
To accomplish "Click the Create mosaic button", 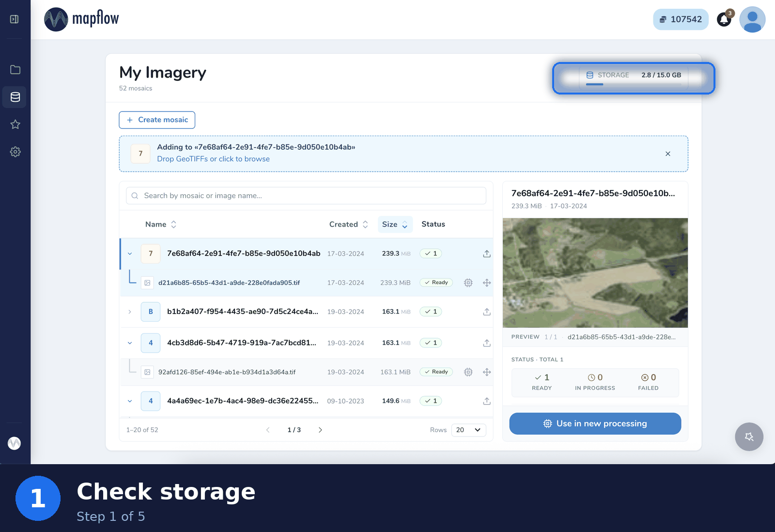I will [157, 120].
